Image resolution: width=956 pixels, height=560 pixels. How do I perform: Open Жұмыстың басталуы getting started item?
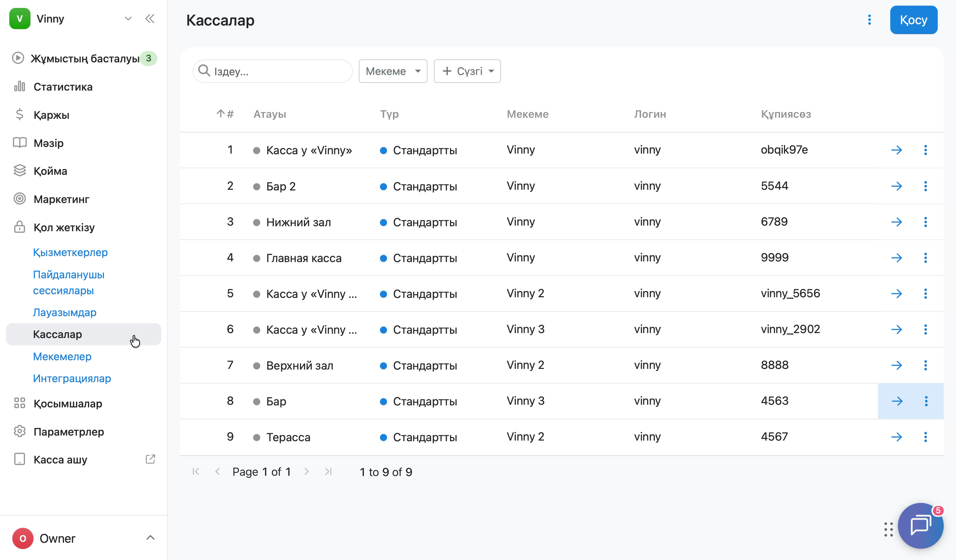click(x=84, y=58)
